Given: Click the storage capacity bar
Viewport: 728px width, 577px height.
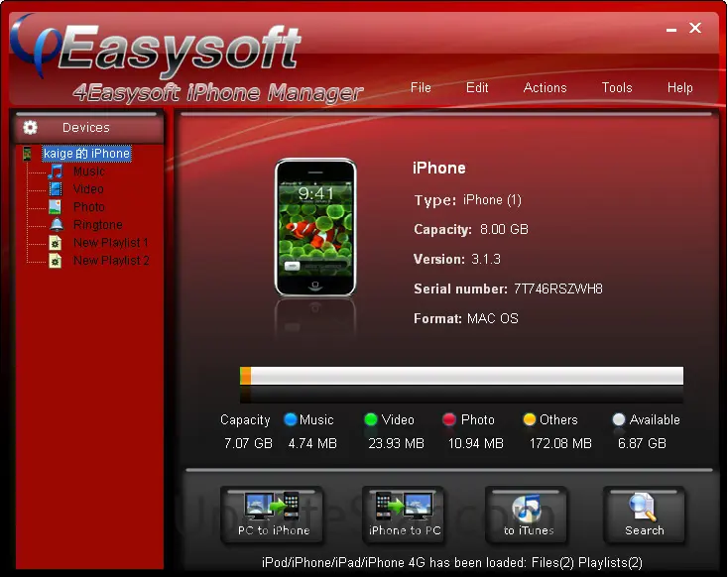Looking at the screenshot, I should [x=461, y=376].
